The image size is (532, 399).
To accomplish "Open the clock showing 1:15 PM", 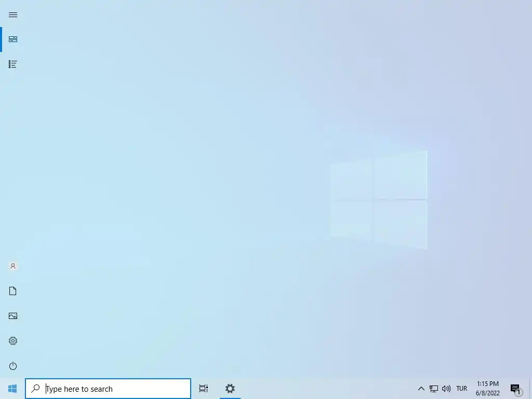I will click(487, 389).
